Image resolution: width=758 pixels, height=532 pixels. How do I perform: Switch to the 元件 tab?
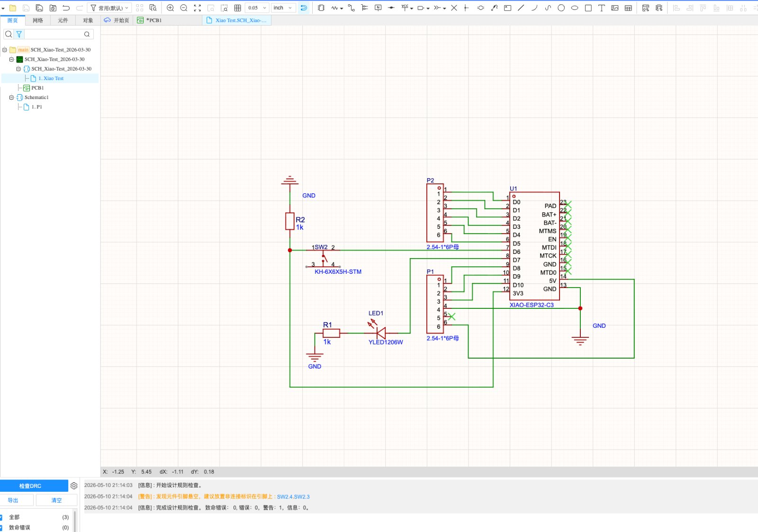point(63,20)
